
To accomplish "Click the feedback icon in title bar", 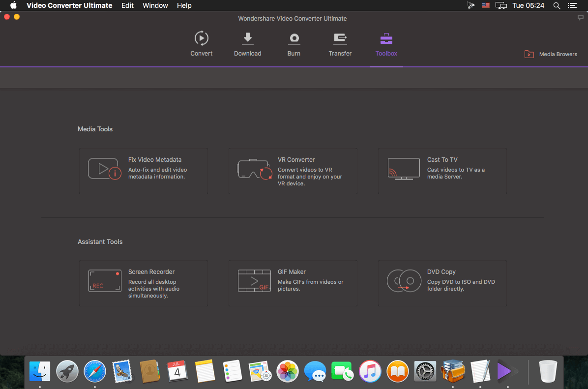I will (x=580, y=17).
